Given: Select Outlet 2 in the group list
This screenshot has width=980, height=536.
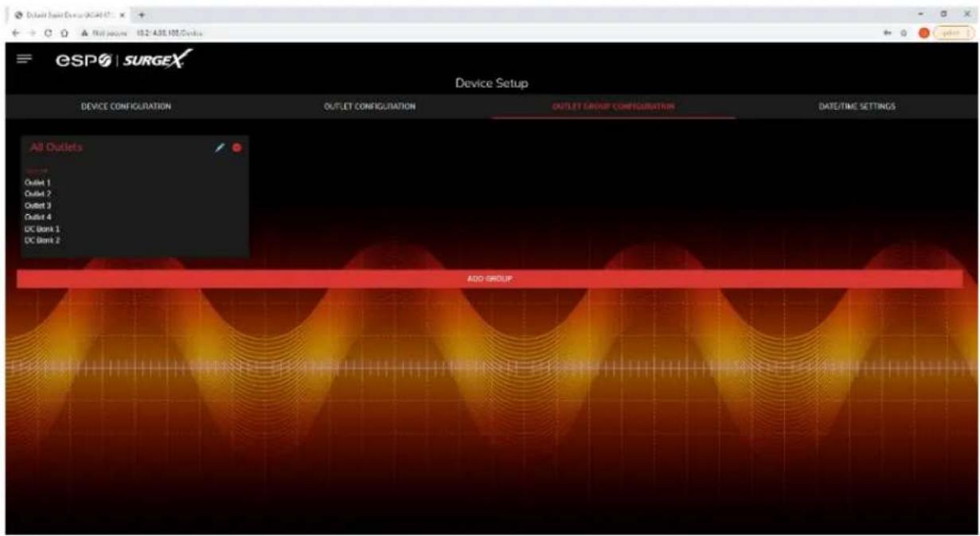Looking at the screenshot, I should pyautogui.click(x=38, y=194).
